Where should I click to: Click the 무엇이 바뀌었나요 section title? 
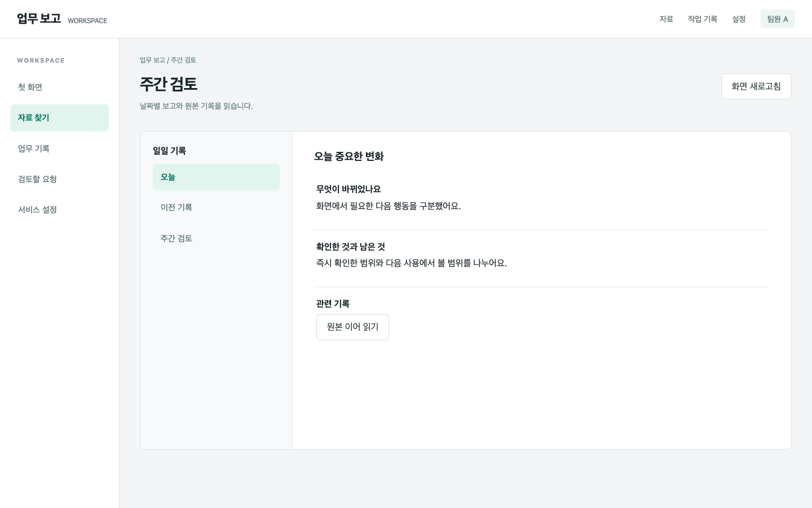[x=348, y=189]
